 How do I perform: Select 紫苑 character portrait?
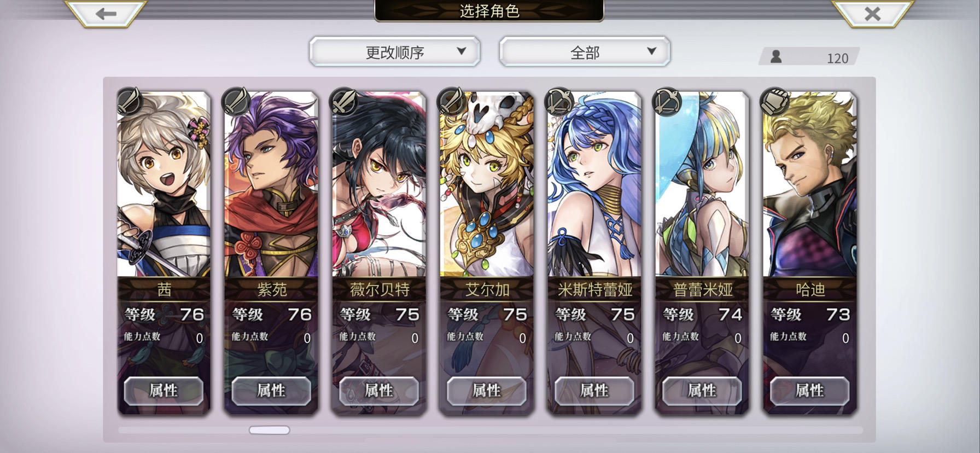pyautogui.click(x=271, y=184)
